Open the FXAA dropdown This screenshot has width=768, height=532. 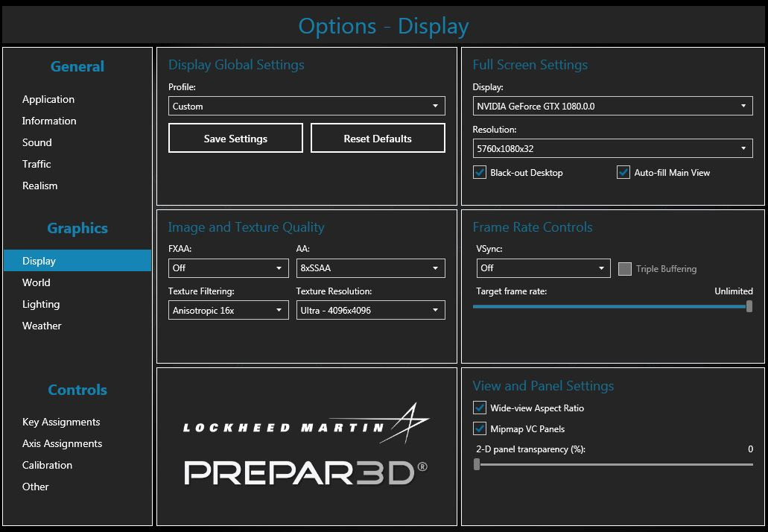(228, 268)
